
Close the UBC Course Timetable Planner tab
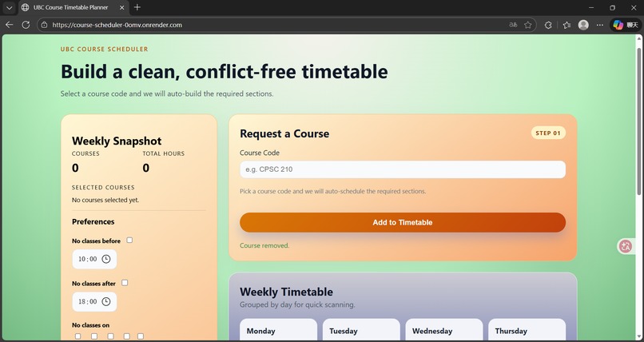point(122,7)
